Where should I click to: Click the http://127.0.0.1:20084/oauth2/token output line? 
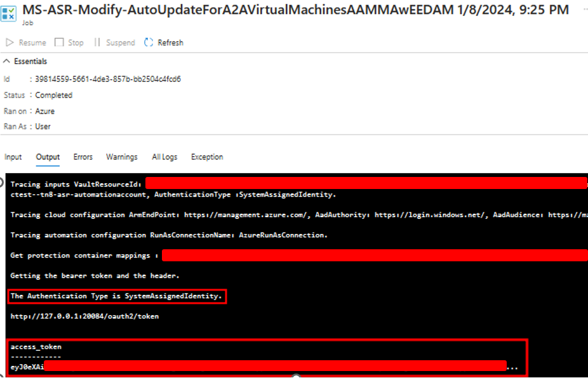[84, 316]
